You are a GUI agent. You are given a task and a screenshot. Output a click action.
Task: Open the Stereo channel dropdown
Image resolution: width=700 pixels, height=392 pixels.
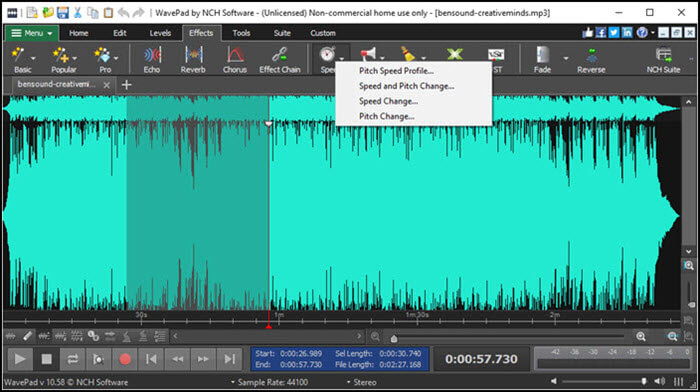click(362, 382)
